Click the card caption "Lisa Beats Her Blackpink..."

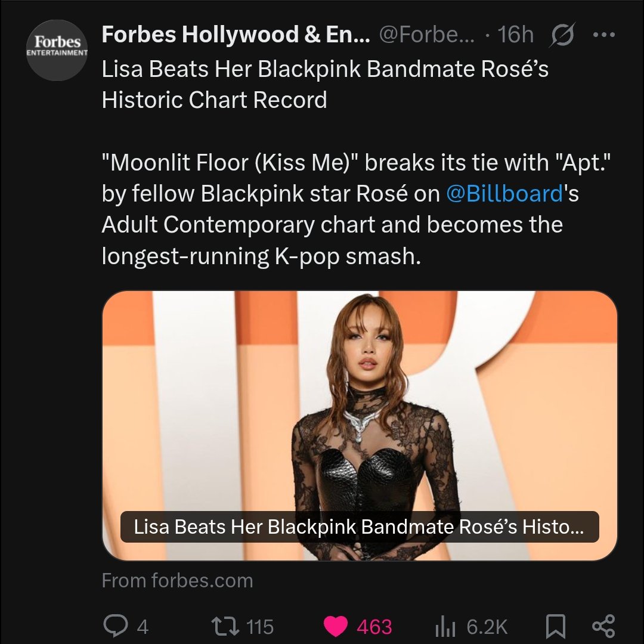(x=359, y=527)
